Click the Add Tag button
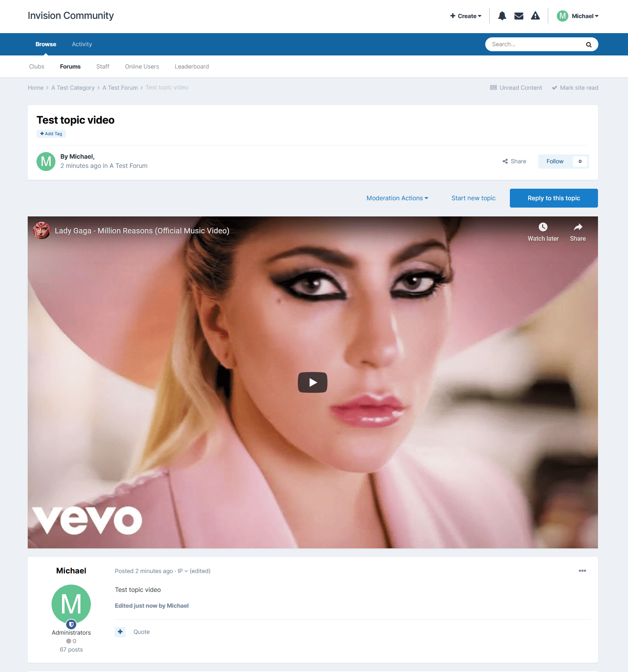628x672 pixels. coord(51,134)
